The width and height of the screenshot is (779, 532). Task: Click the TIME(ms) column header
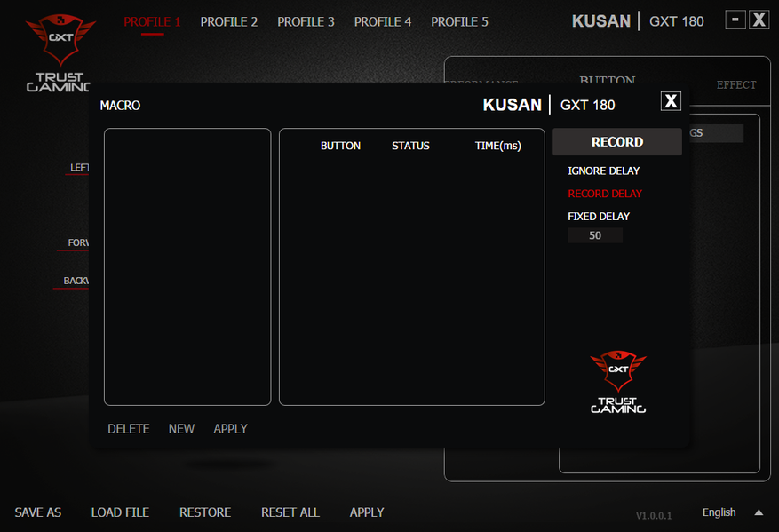(x=497, y=146)
